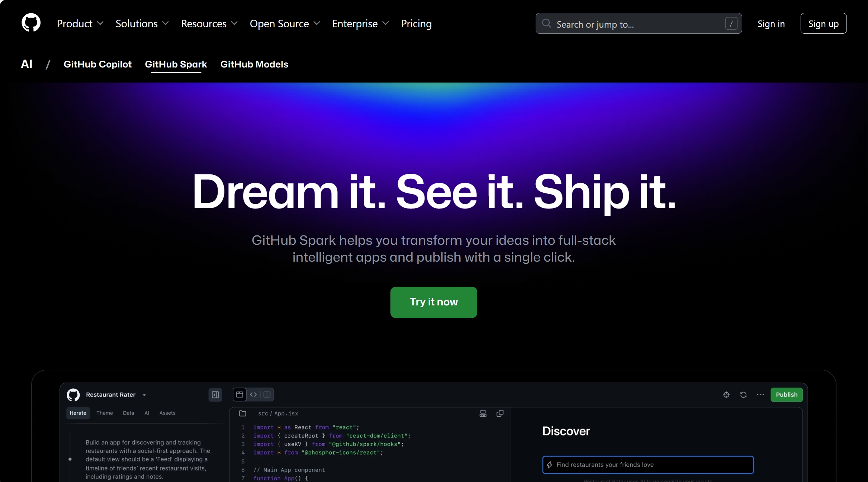Click the Try it now button
The width and height of the screenshot is (868, 482).
click(x=434, y=302)
